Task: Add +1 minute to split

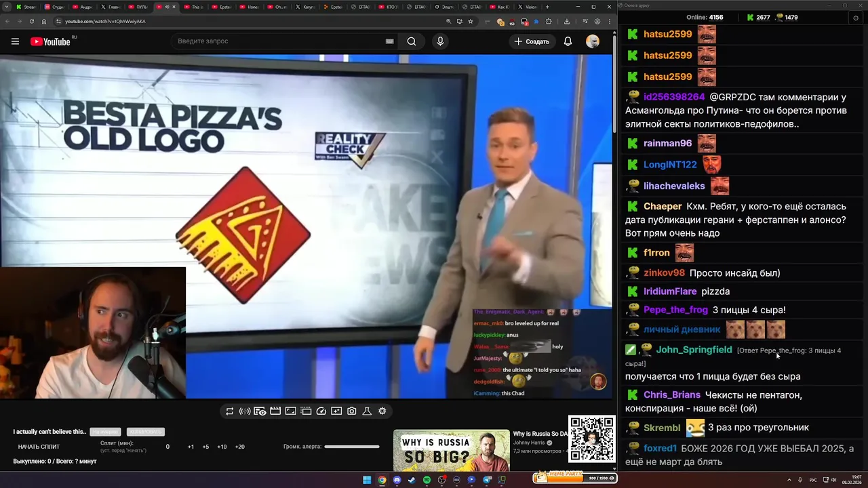Action: coord(191,447)
